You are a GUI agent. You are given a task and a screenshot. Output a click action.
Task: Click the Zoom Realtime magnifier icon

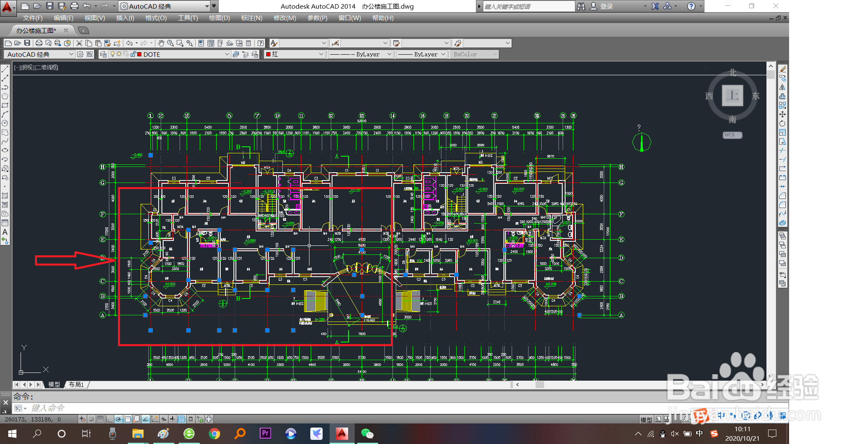170,43
